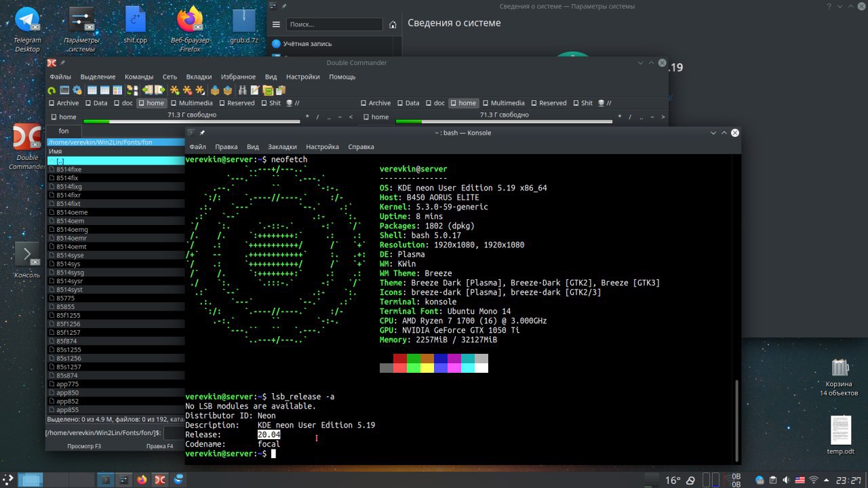The height and width of the screenshot is (488, 868).
Task: Click the left panel free space bar
Action: tap(191, 122)
